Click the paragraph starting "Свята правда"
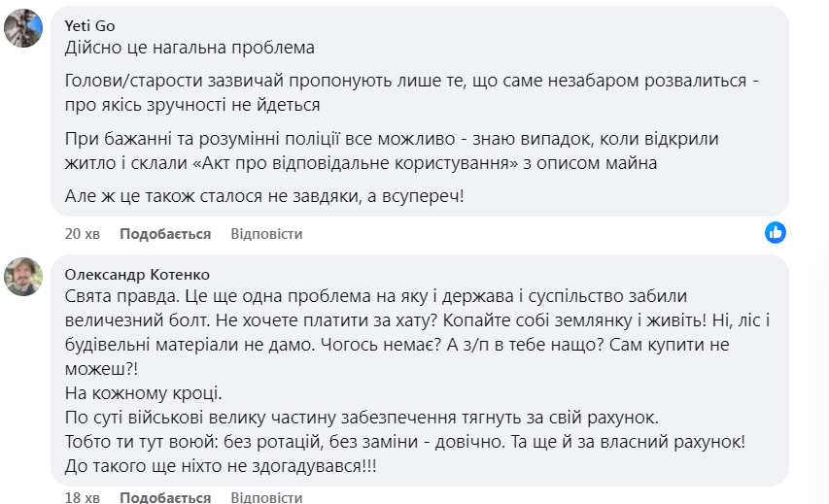 coord(389,319)
